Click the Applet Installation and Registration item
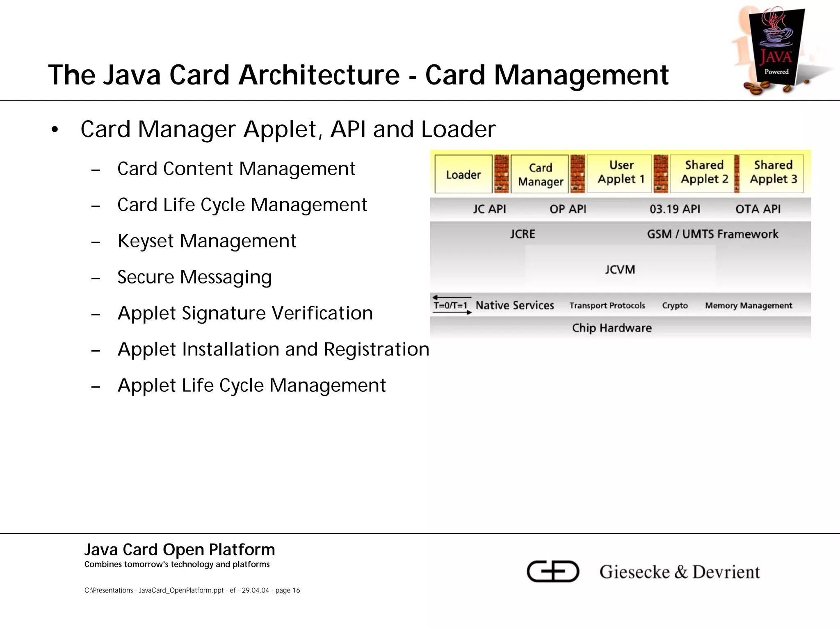Screen dimensions: 840x628 273,349
